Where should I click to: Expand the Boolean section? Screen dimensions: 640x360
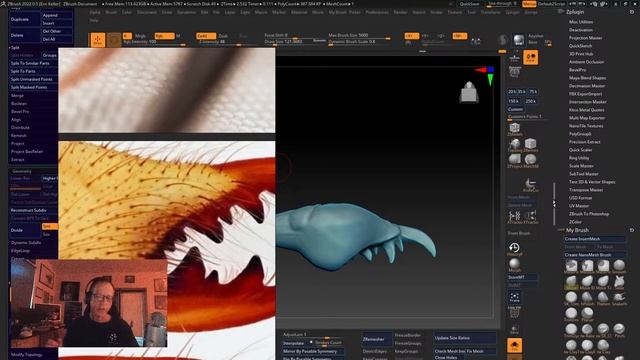click(x=19, y=104)
